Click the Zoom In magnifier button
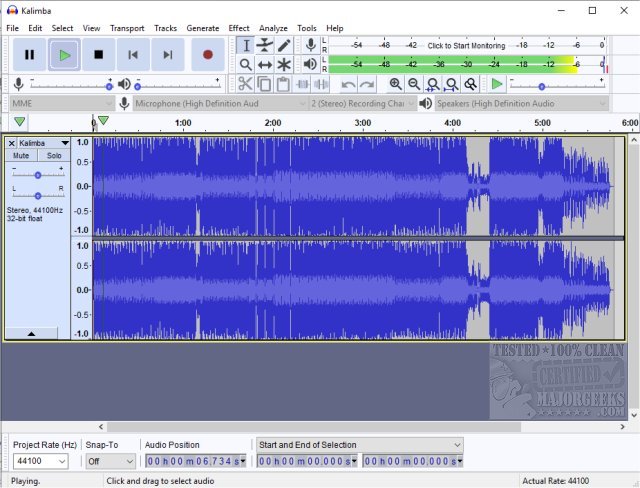640x488 pixels. pos(395,84)
